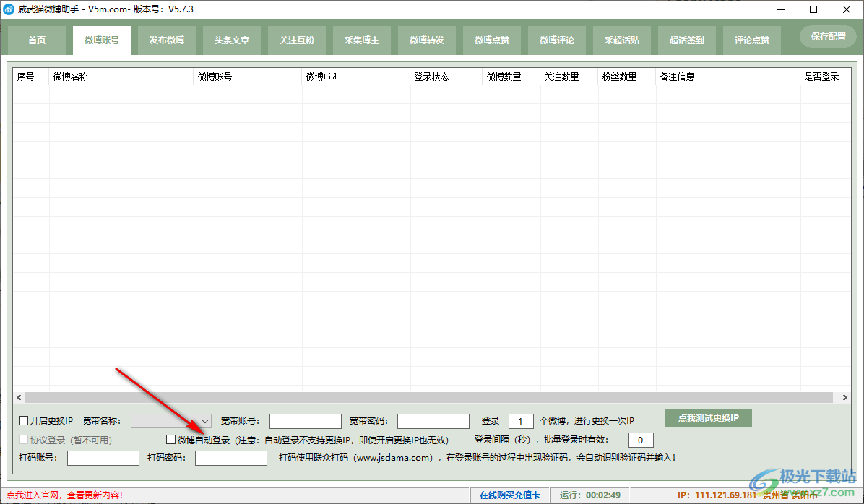864x504 pixels.
Task: Click the 序号 column header
Action: pos(31,77)
